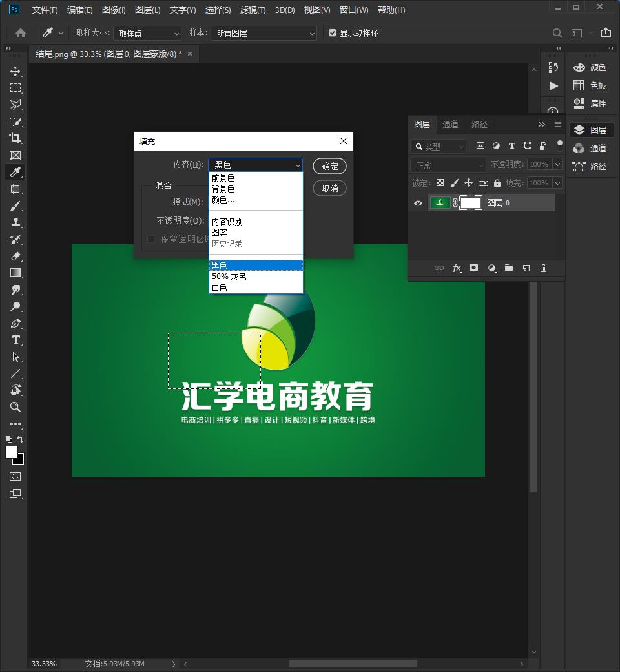
Task: Select the Brush tool
Action: click(x=15, y=205)
